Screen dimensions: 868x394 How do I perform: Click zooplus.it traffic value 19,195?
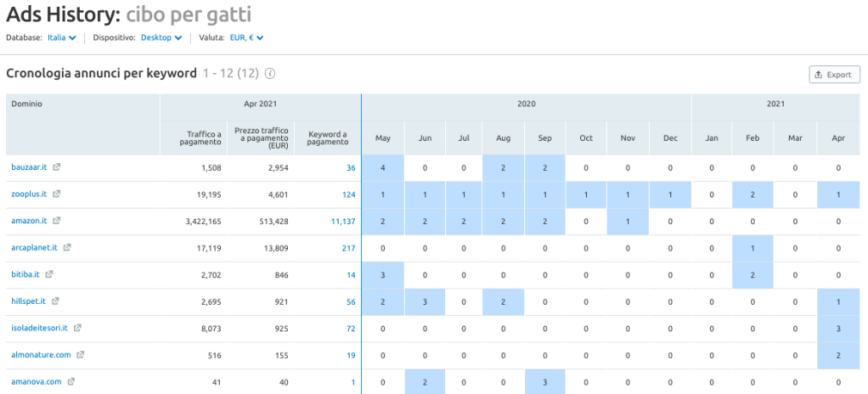208,194
